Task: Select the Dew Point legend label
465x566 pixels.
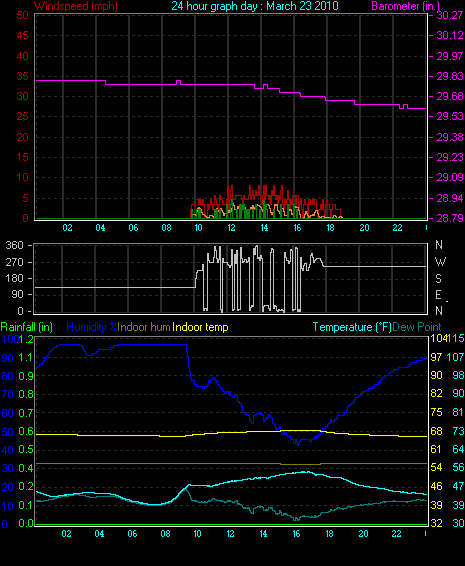Action: pyautogui.click(x=417, y=327)
